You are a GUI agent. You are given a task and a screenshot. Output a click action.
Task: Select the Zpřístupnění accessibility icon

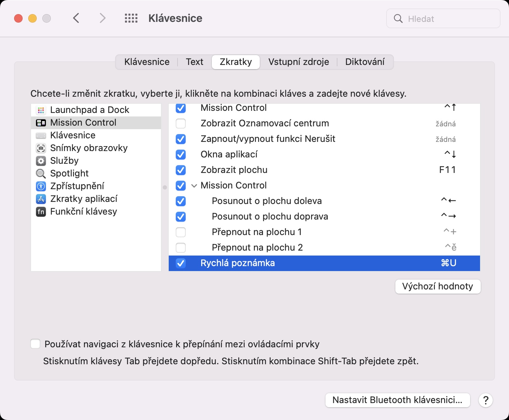point(41,186)
